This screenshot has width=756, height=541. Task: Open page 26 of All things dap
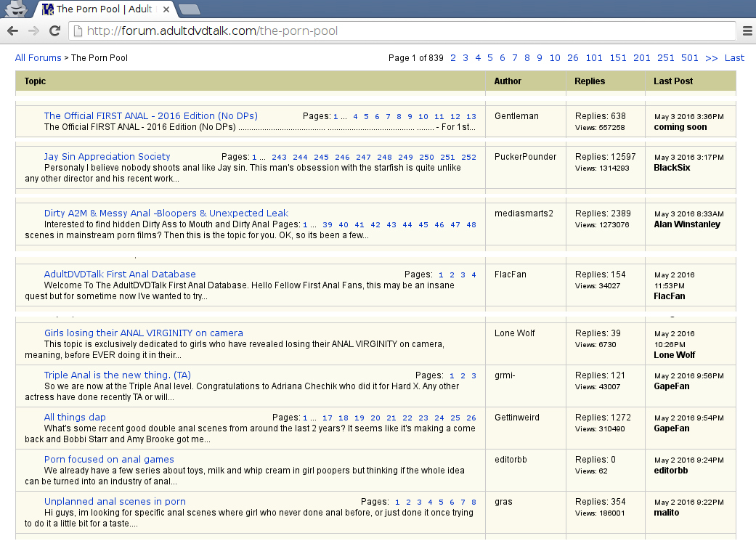click(471, 418)
